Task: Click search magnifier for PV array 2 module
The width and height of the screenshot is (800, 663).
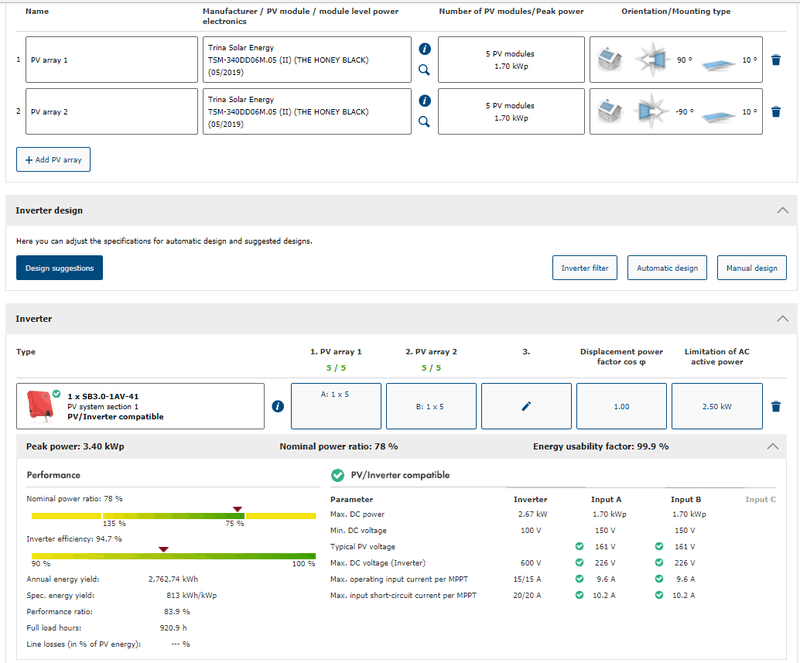Action: coord(424,122)
